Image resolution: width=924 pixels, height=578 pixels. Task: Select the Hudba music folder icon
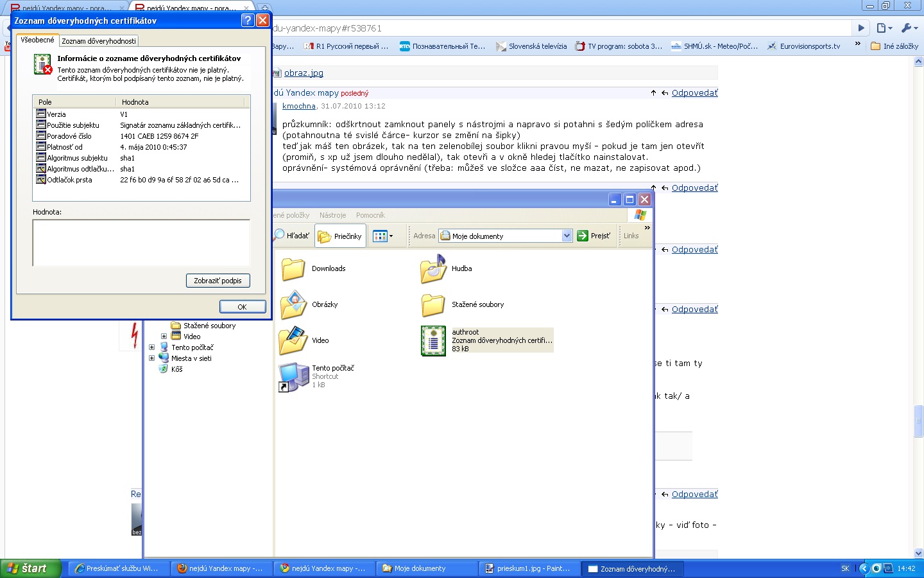coord(433,269)
